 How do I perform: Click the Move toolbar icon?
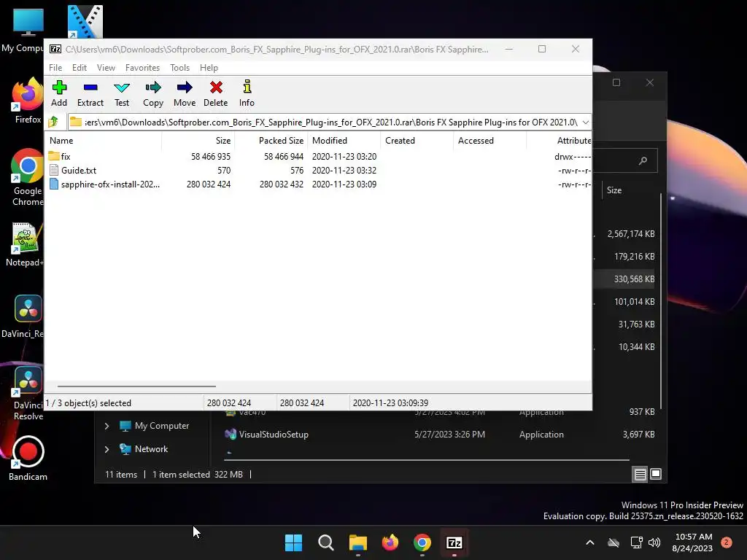point(185,93)
